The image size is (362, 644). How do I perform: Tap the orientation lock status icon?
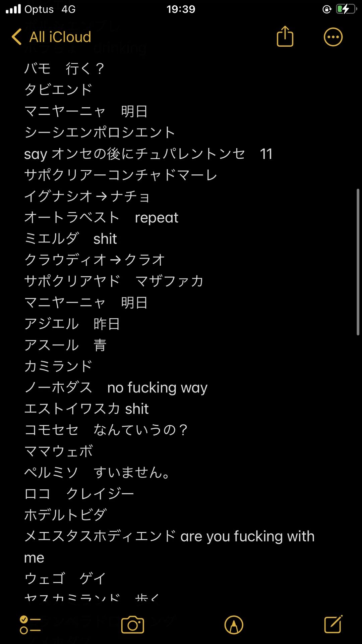(327, 9)
